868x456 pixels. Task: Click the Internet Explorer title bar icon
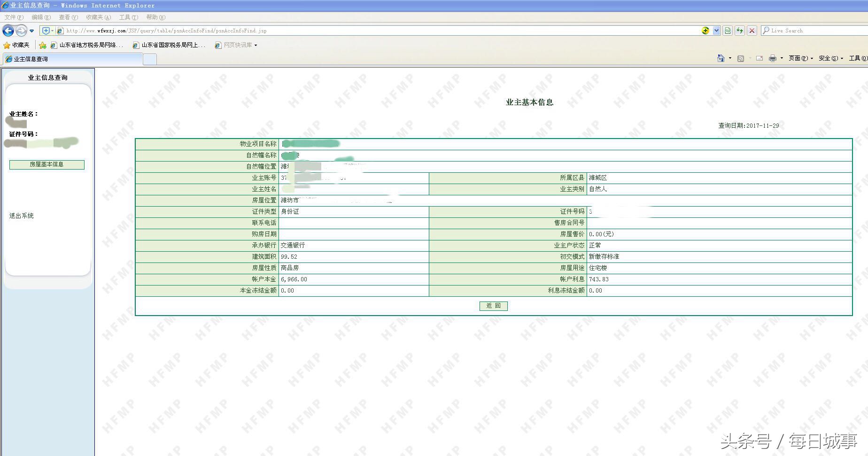[5, 5]
